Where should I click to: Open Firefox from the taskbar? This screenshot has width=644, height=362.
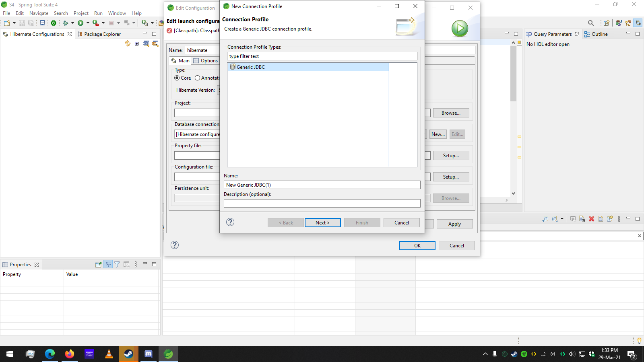[x=70, y=354]
